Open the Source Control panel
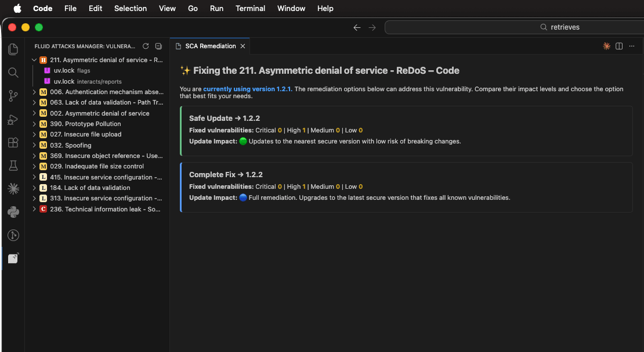The image size is (644, 352). 13,96
